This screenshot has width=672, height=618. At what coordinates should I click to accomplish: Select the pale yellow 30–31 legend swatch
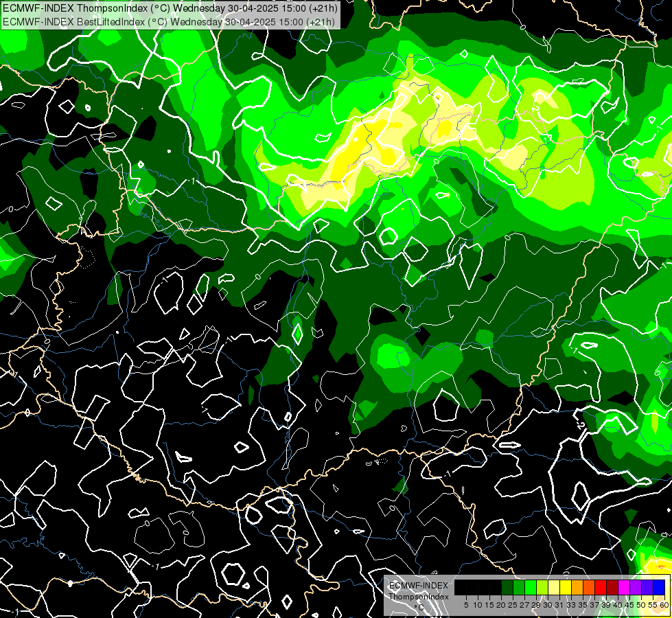554,588
